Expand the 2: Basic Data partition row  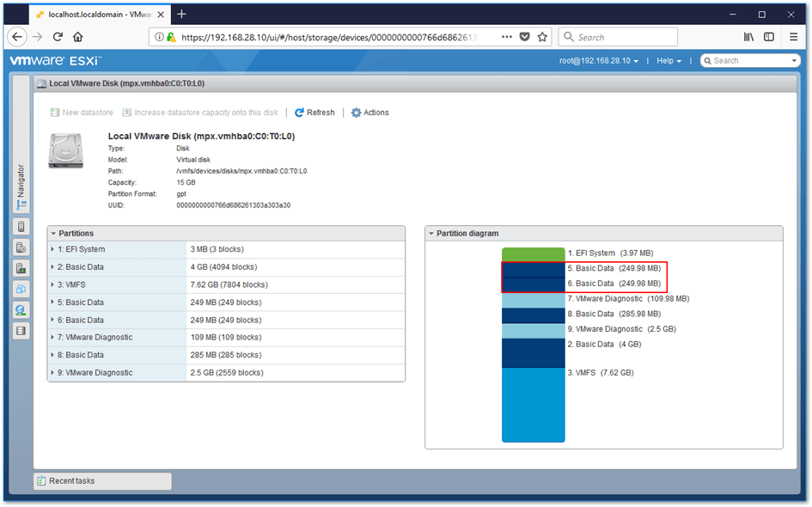tap(52, 266)
